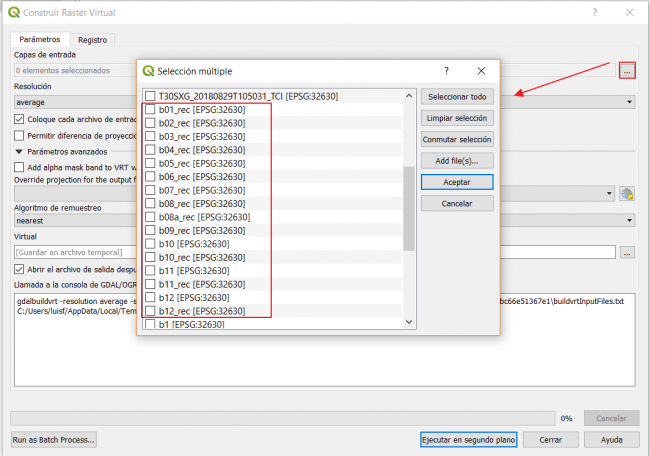Viewport: 650px width, 456px height.
Task: Confirm selection with Aceptar
Action: [x=457, y=182]
